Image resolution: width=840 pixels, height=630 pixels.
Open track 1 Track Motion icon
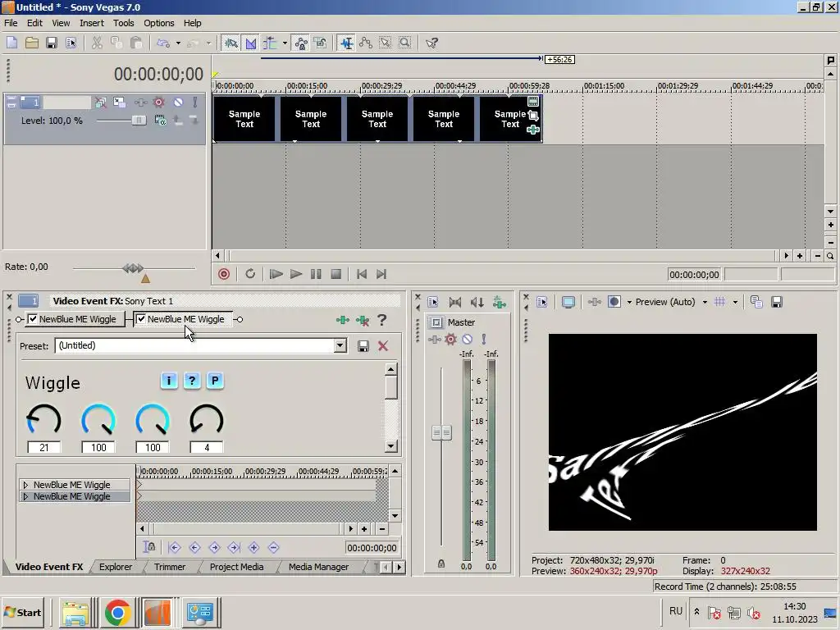click(119, 103)
